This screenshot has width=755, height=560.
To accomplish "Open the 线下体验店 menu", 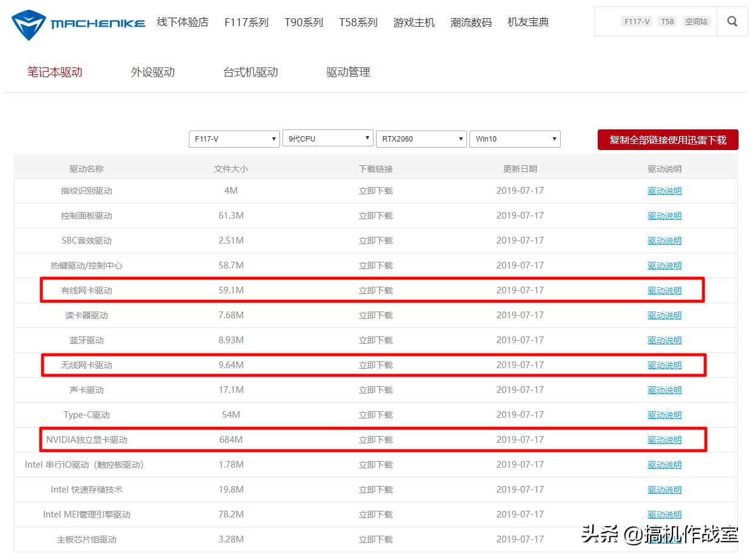I will tap(182, 22).
